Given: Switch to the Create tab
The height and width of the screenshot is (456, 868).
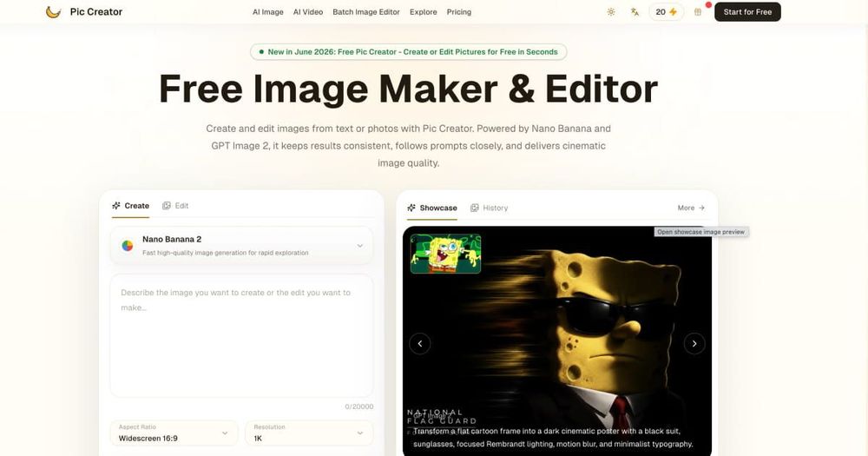Looking at the screenshot, I should [x=131, y=206].
